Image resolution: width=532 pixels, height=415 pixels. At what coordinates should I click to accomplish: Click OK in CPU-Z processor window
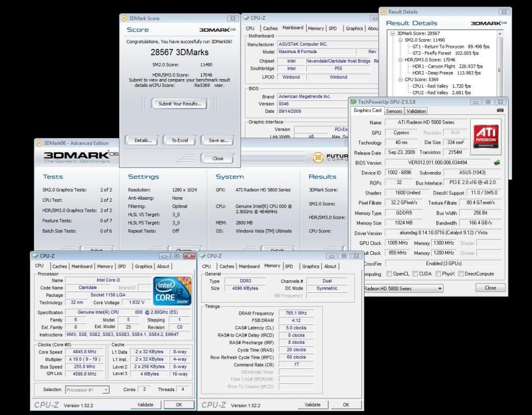(179, 405)
